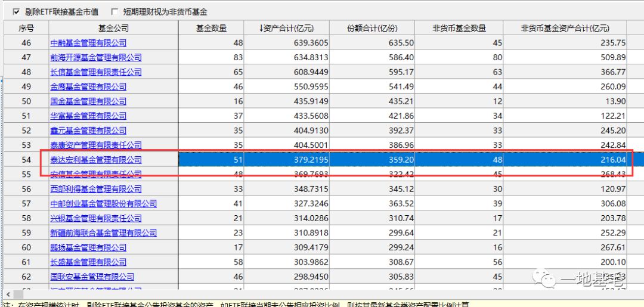Select row number 62 cell
Screen dimensions: 644x307
tap(26, 277)
